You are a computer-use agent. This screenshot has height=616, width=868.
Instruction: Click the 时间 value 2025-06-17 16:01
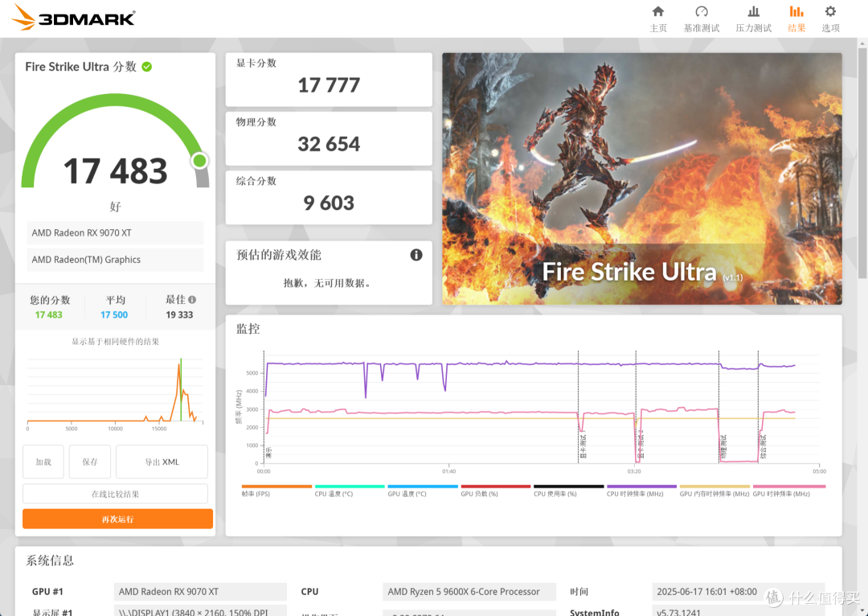click(x=739, y=592)
